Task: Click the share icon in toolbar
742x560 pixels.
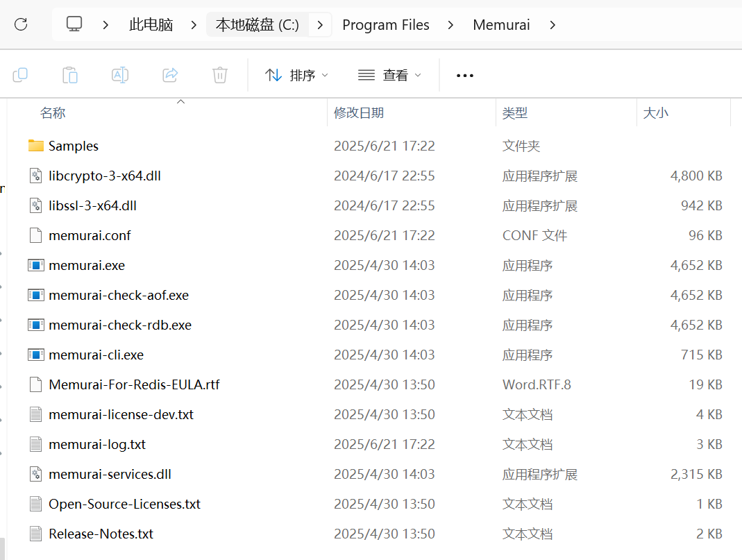Action: (x=170, y=75)
